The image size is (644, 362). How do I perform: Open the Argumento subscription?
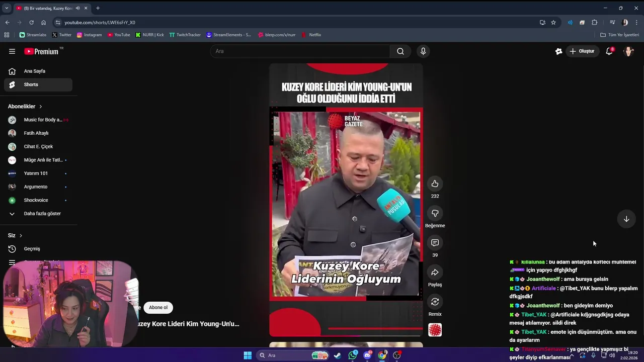[38, 187]
